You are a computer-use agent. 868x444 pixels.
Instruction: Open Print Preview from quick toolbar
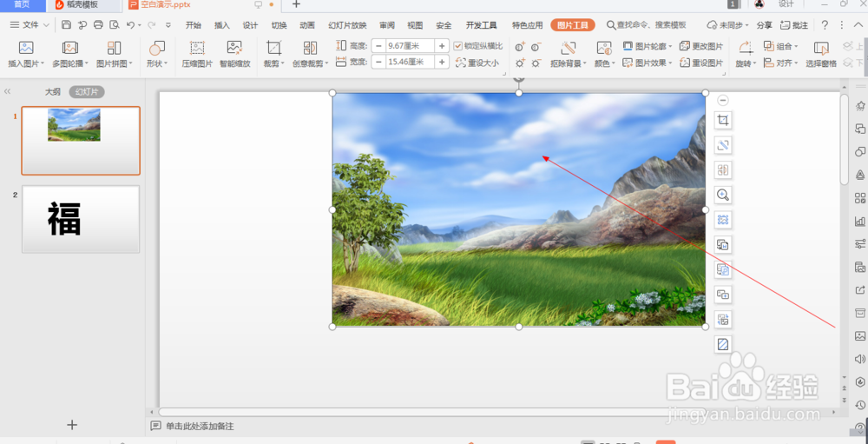115,25
